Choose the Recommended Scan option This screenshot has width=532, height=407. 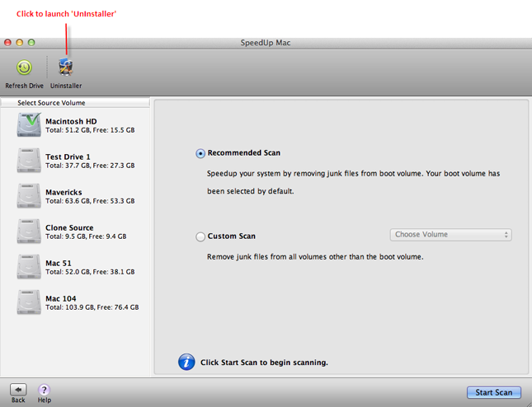(x=200, y=153)
